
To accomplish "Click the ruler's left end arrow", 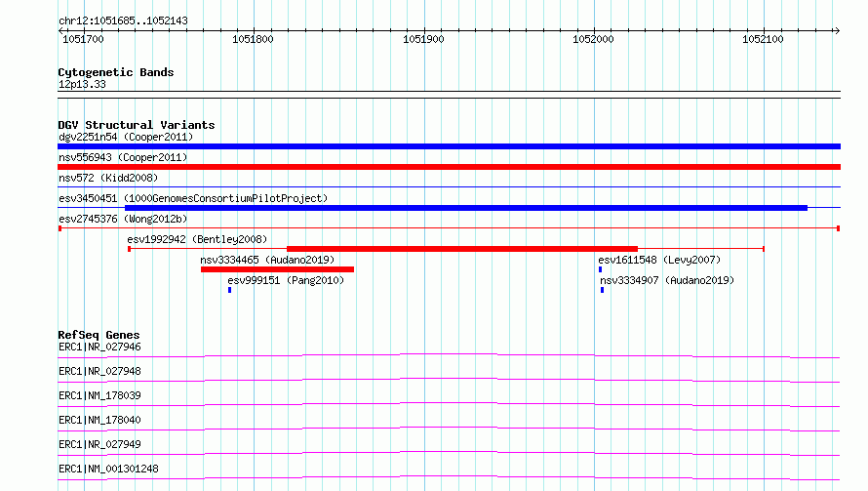I will click(60, 31).
